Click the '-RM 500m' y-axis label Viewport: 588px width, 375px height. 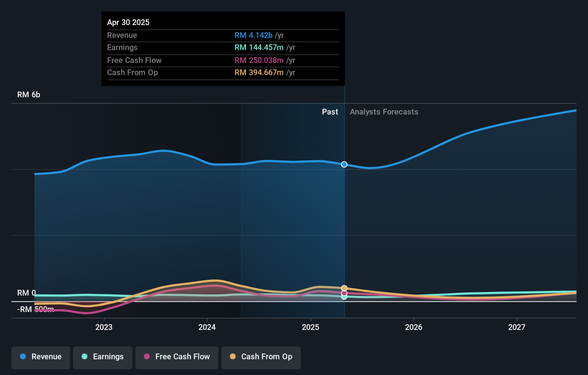(35, 310)
